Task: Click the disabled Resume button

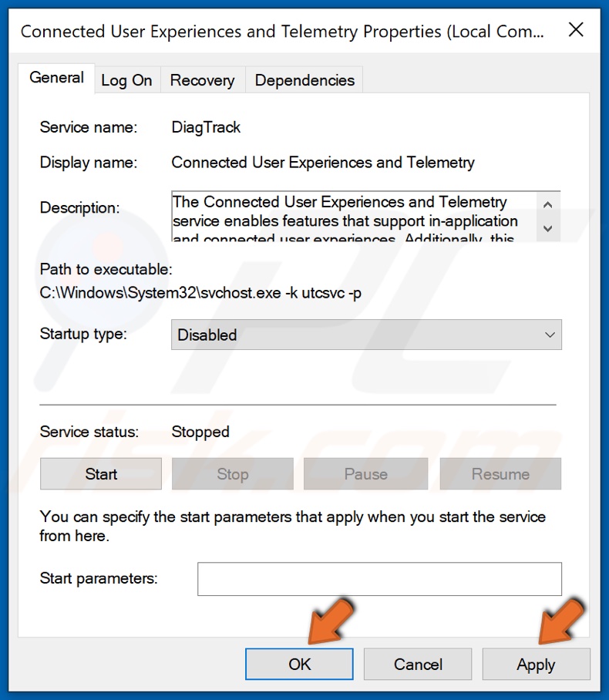Action: coord(500,473)
